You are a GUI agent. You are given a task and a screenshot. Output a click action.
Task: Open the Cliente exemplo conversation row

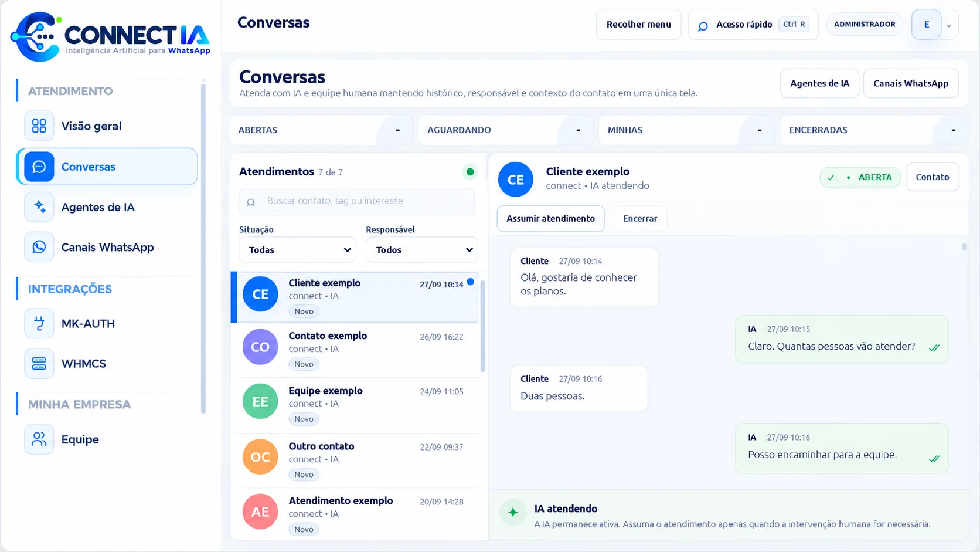355,297
